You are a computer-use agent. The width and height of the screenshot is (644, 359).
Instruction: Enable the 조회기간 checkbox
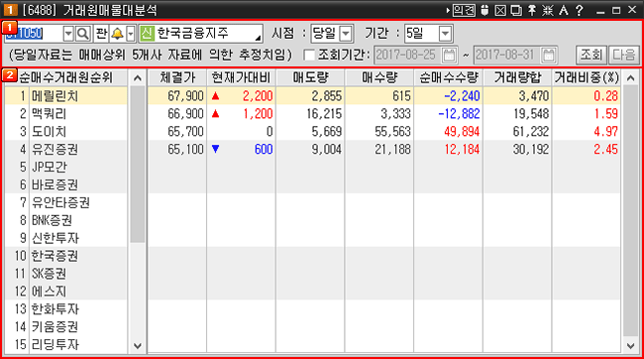point(309,56)
